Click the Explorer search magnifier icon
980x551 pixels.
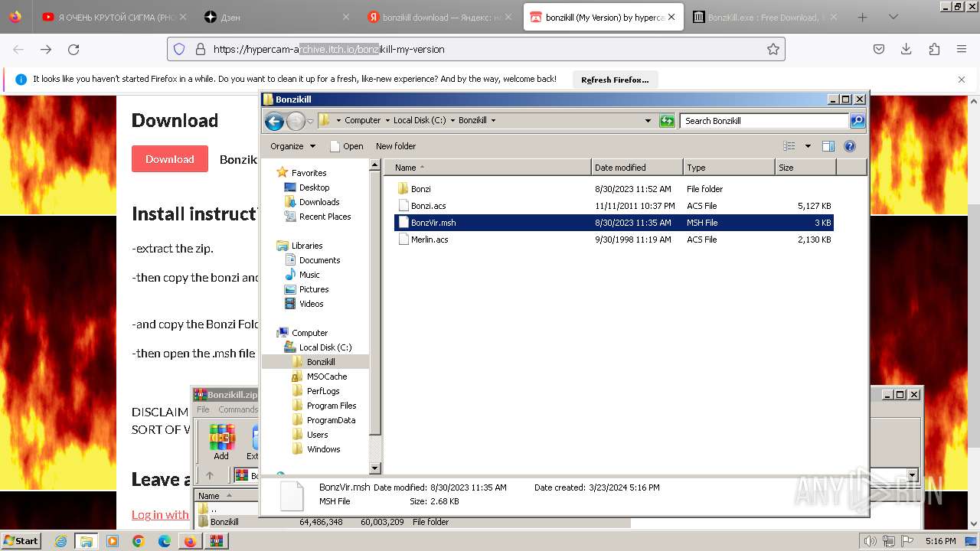pos(857,121)
